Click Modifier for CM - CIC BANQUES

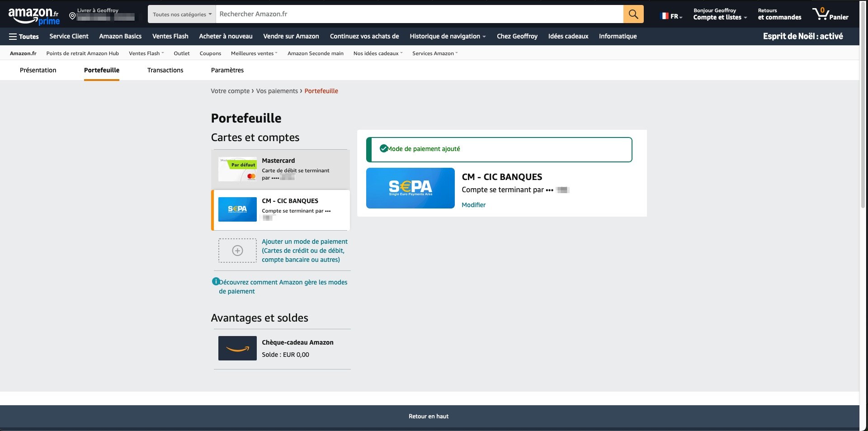coord(473,205)
